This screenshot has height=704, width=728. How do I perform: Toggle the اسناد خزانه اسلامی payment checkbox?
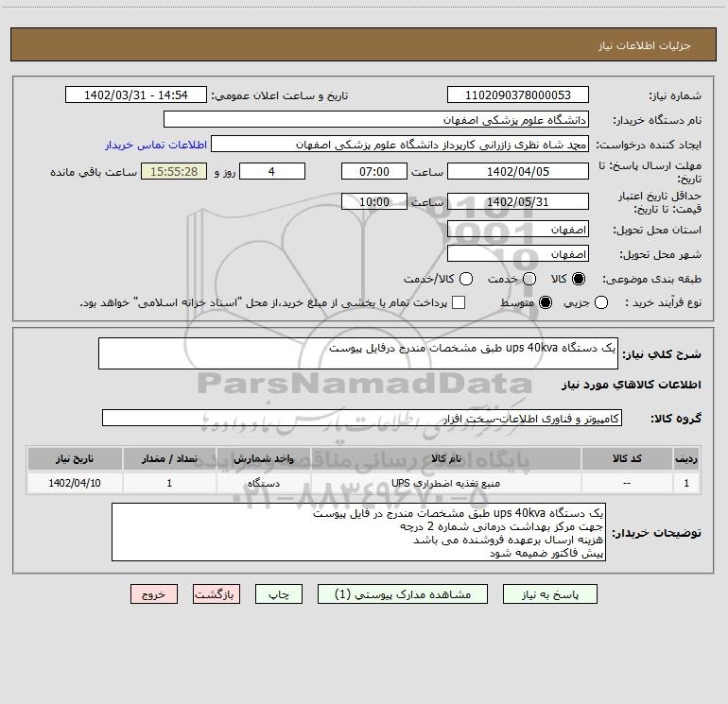pos(459,302)
